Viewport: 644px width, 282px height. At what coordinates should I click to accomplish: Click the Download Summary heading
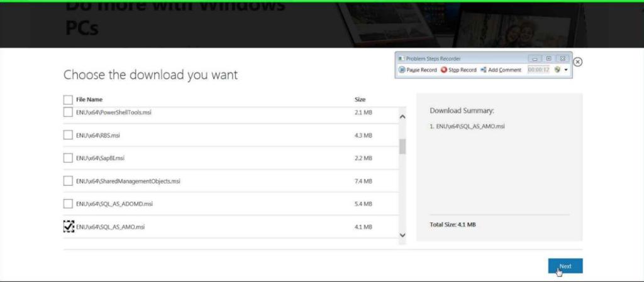tap(462, 111)
